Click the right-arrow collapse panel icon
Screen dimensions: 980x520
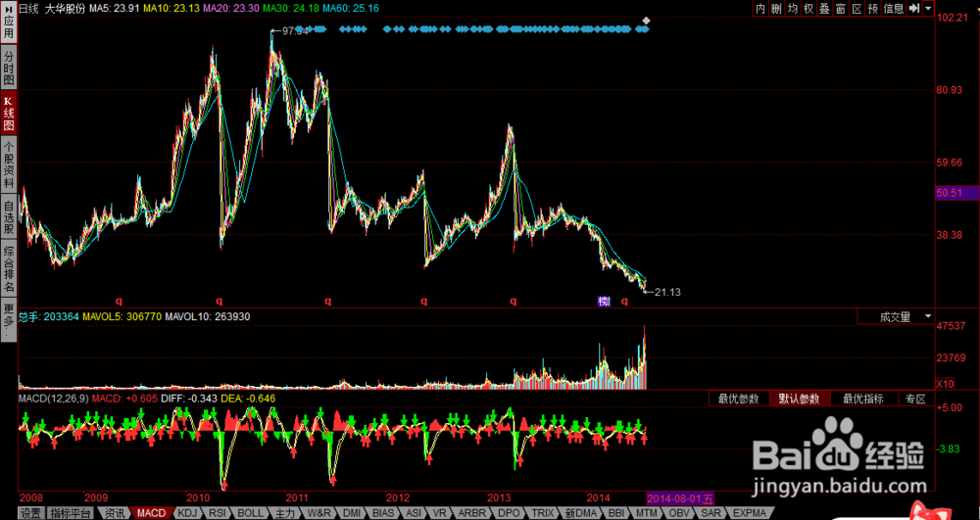point(913,8)
